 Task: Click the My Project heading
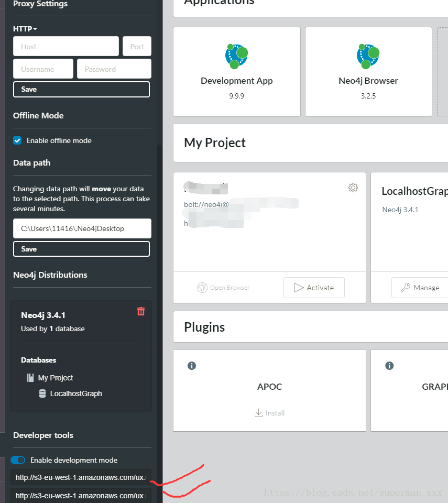click(x=215, y=143)
